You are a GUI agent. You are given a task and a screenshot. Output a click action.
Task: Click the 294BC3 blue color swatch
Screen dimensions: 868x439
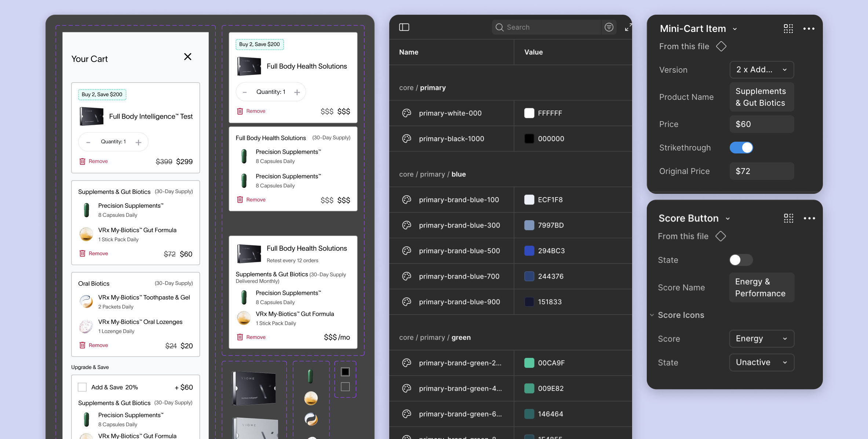tap(529, 251)
